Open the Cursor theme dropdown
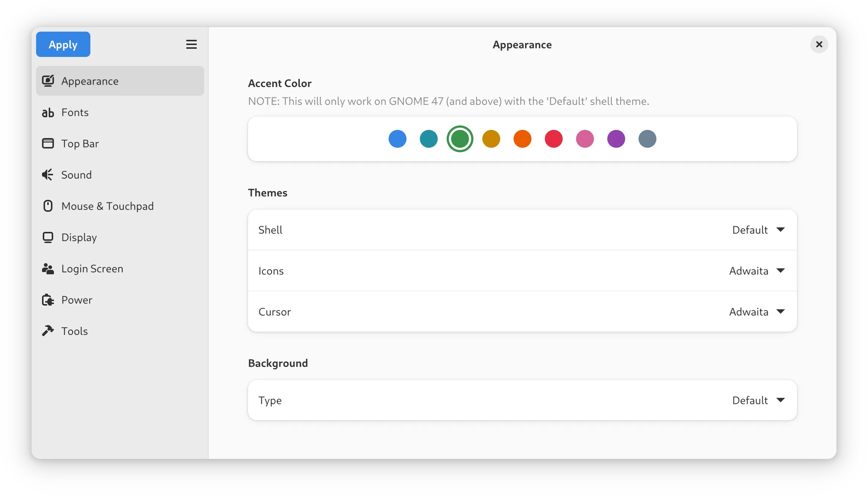 (757, 312)
